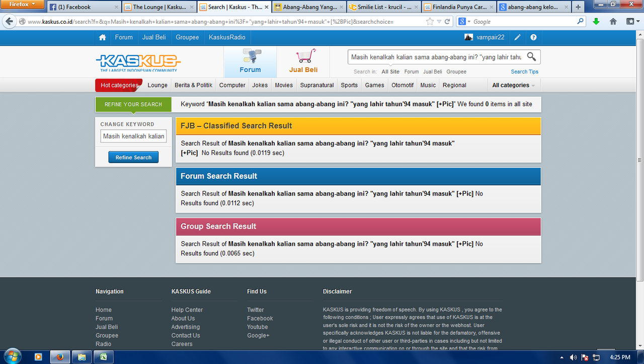Click the green downloads arrow icon
644x364 pixels.
tap(596, 22)
